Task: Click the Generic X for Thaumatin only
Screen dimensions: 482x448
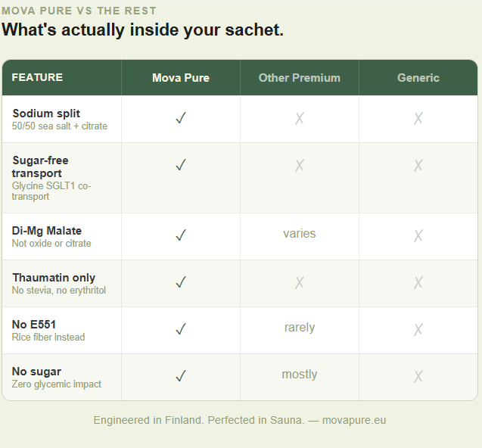Action: (x=418, y=282)
